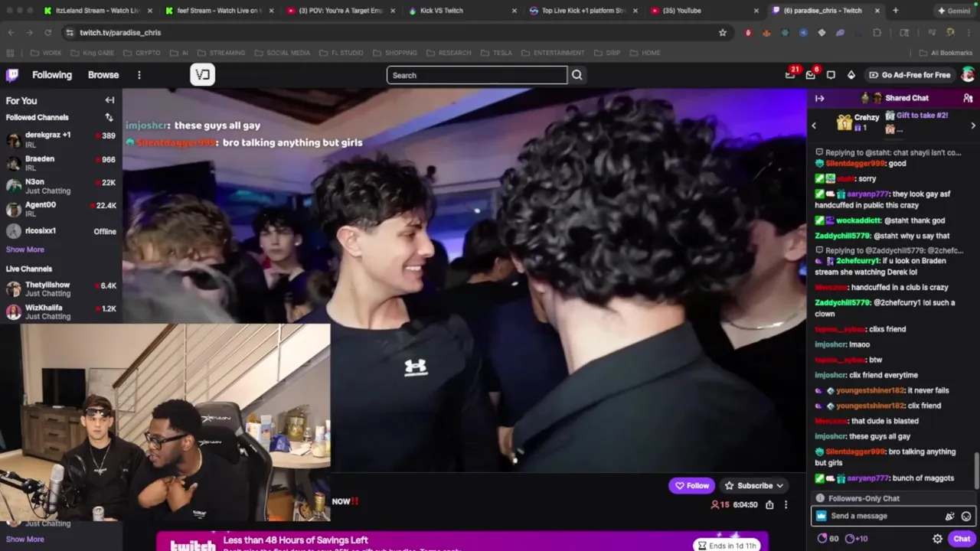
Task: Open the Gemini button in the browser
Action: coord(954,11)
